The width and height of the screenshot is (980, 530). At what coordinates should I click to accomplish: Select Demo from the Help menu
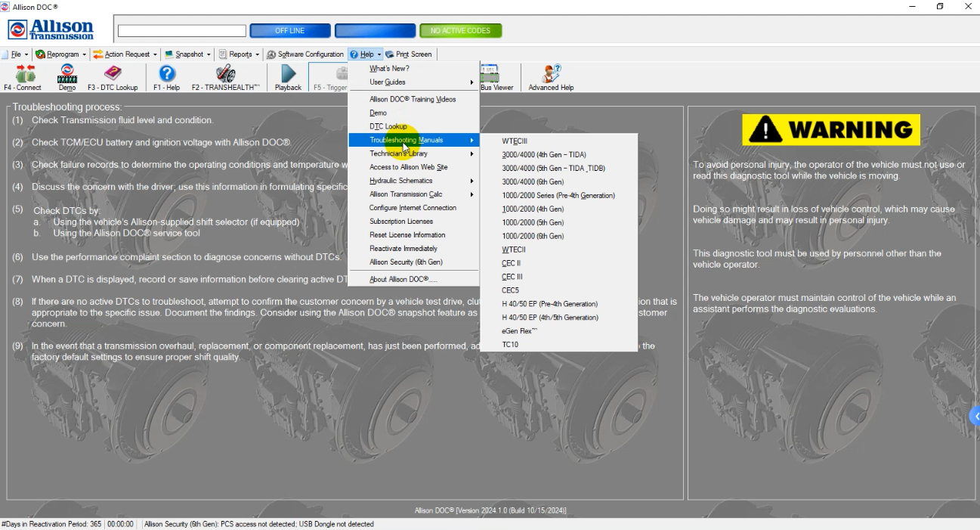point(413,113)
